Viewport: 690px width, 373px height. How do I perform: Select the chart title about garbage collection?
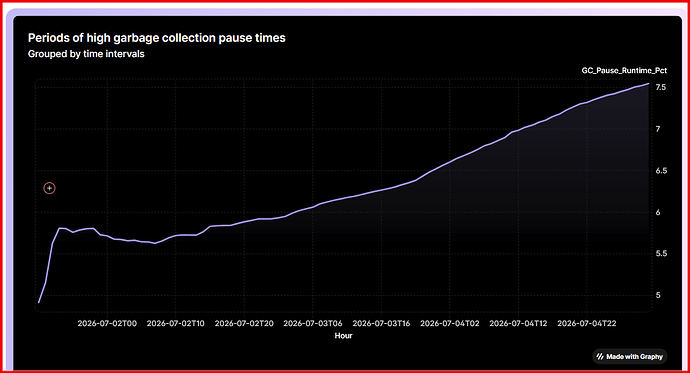157,38
